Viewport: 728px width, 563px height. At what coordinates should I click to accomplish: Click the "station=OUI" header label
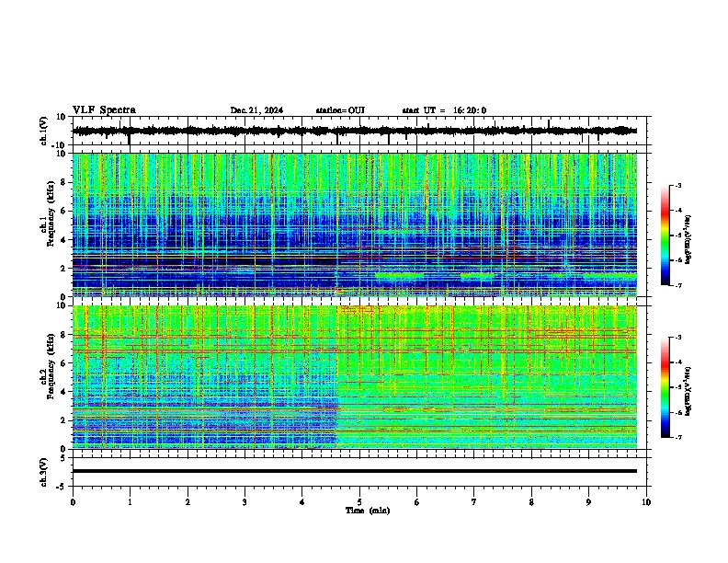pyautogui.click(x=340, y=110)
